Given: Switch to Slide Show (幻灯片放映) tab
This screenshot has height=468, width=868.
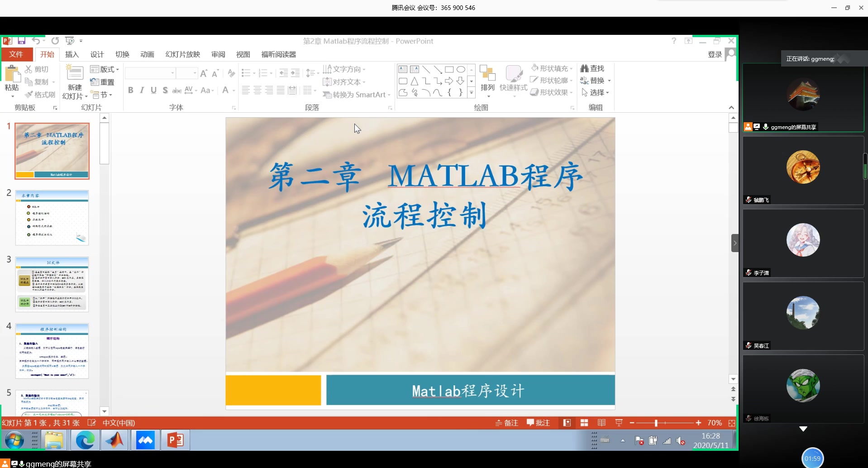Looking at the screenshot, I should pos(183,54).
